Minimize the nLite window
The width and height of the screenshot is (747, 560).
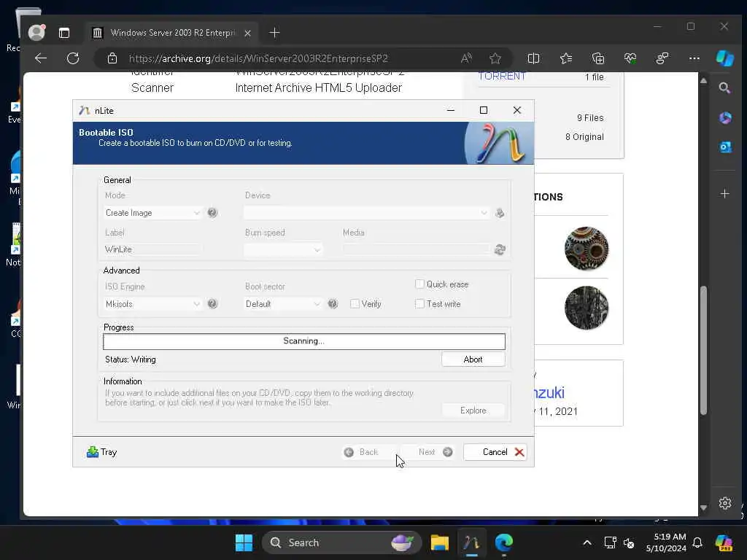click(451, 111)
